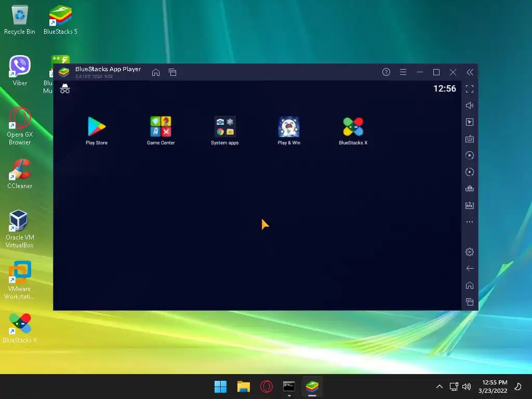Viewport: 532px width, 399px height.
Task: Select VMware Workstation desktop shortcut
Action: (20, 280)
